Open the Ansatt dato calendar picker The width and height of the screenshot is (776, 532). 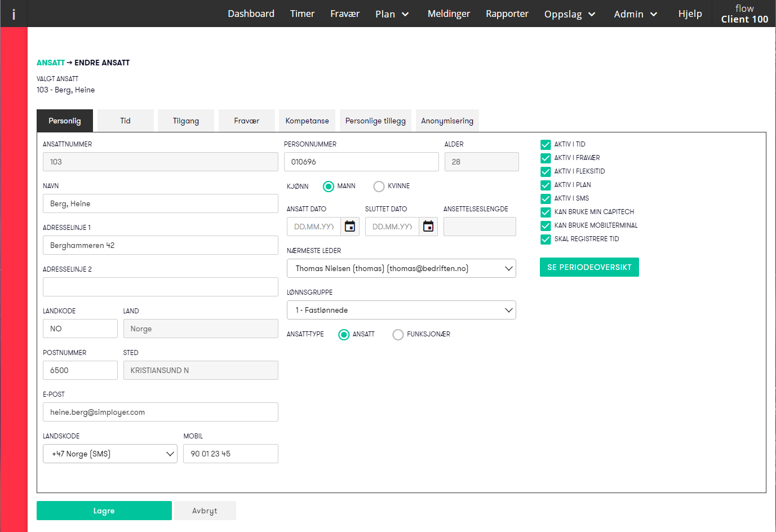pos(350,227)
